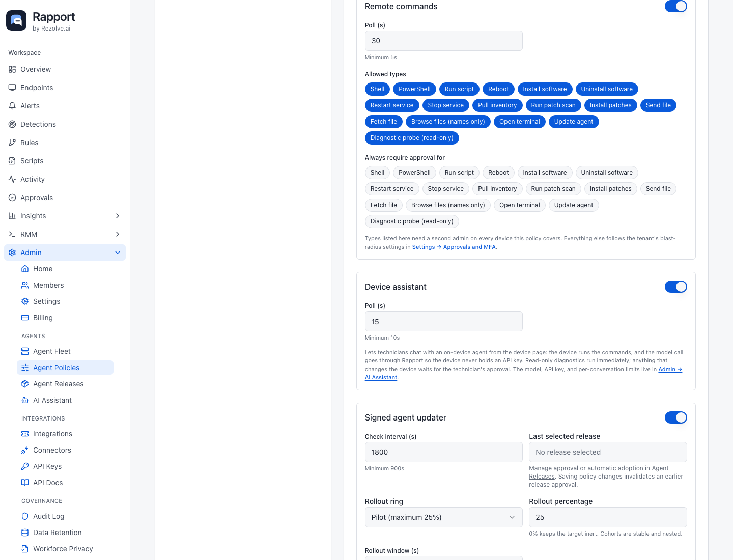
Task: Open the Endpoints menu item
Action: click(x=65, y=88)
